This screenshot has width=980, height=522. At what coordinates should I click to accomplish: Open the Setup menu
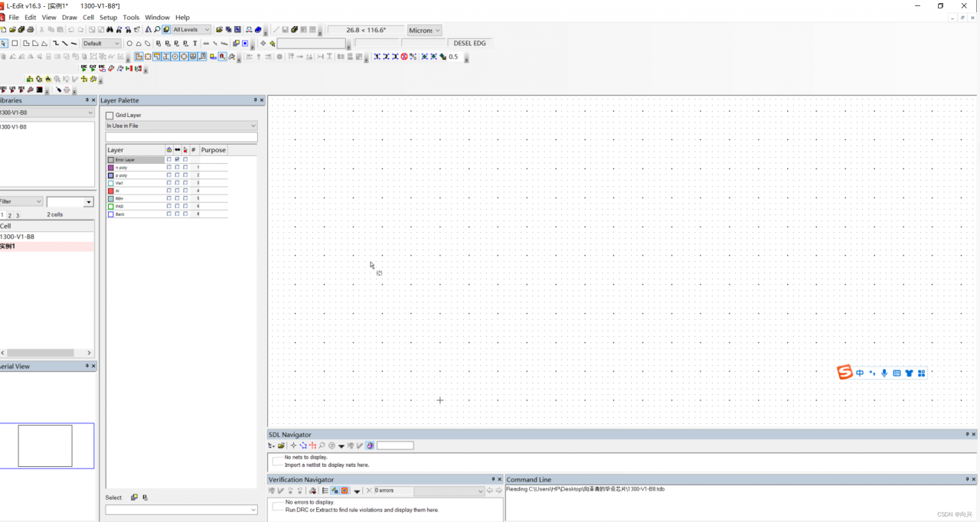coord(109,17)
